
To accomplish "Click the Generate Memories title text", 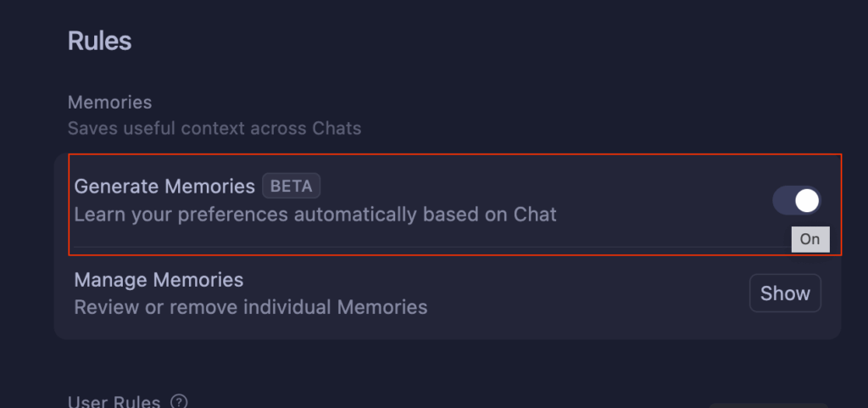I will (164, 187).
